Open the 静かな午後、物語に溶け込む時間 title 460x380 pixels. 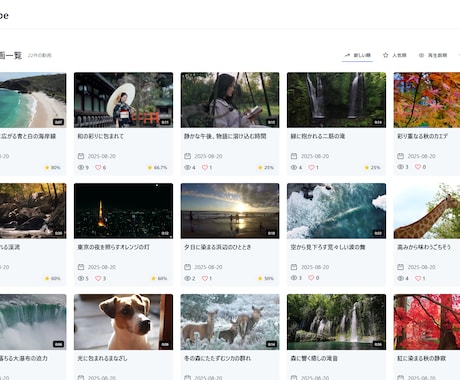[225, 136]
